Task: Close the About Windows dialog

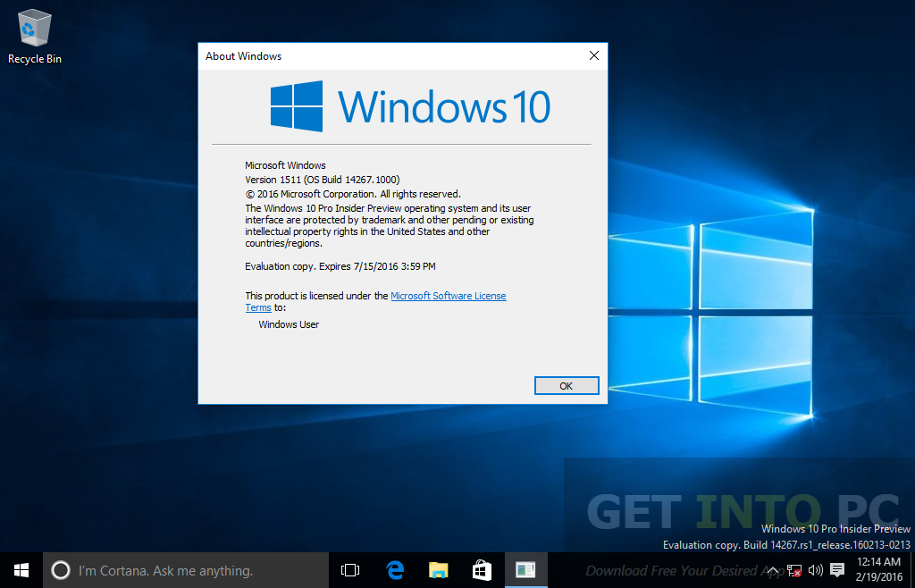Action: tap(594, 55)
